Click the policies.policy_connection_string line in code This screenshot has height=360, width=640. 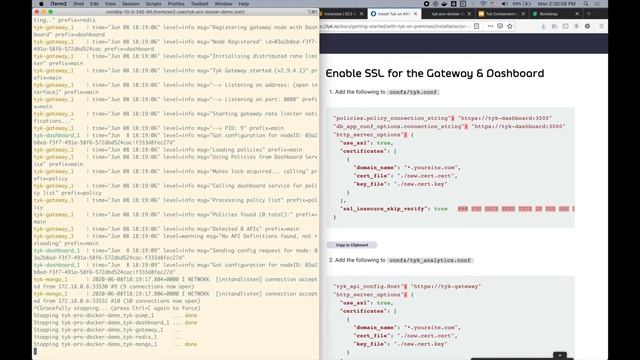click(x=442, y=118)
